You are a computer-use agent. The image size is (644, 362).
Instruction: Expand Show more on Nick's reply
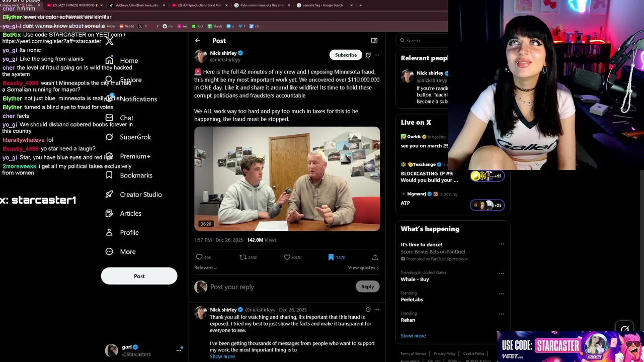coord(222,356)
